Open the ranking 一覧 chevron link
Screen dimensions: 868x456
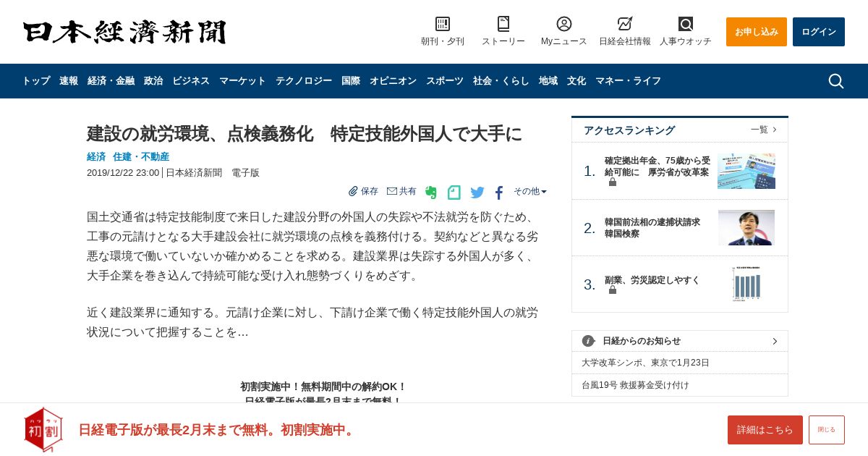764,130
